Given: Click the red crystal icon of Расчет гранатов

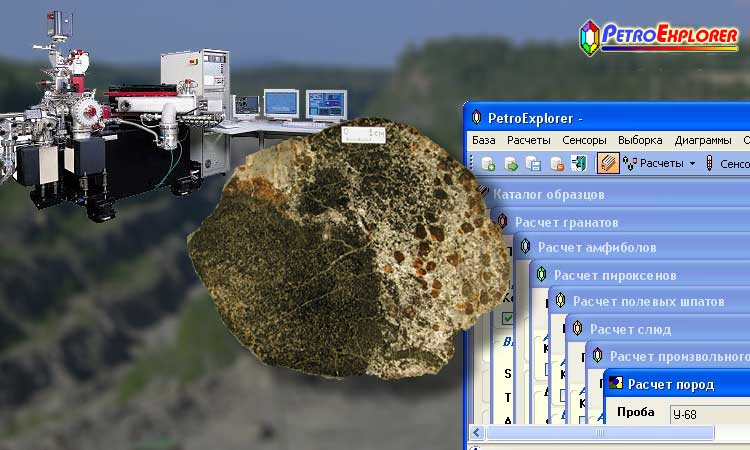Looking at the screenshot, I should coord(502,221).
